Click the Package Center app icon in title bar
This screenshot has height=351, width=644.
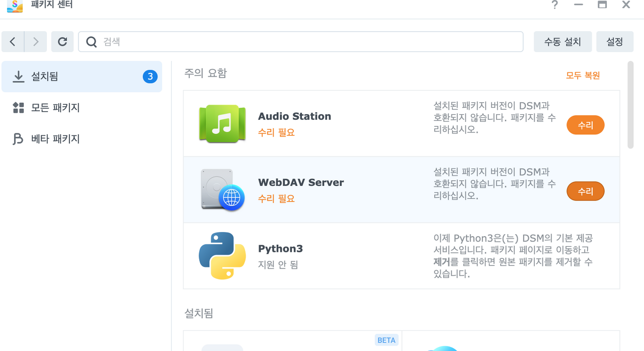click(x=15, y=6)
